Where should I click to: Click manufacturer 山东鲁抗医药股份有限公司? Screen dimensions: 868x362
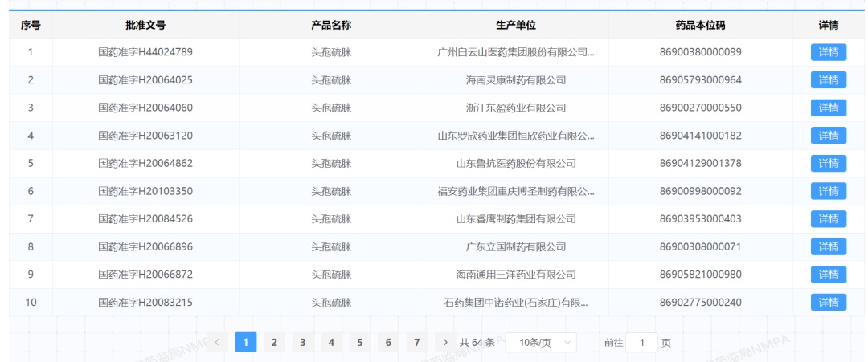516,164
